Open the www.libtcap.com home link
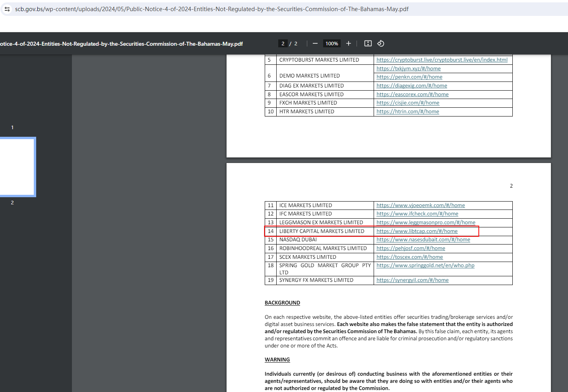 click(417, 231)
